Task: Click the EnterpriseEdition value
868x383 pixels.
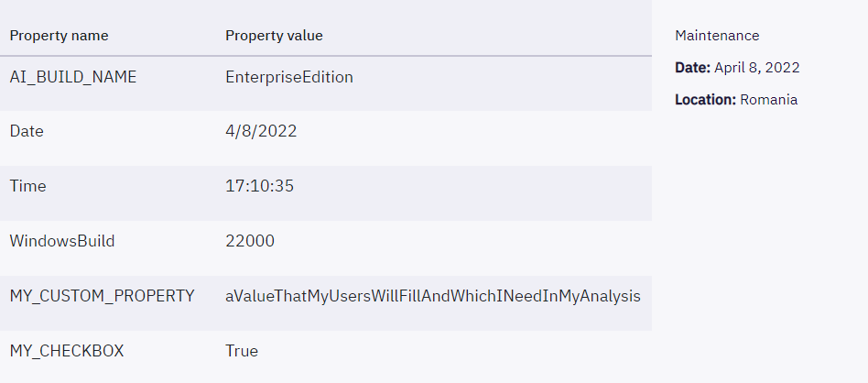Action: 289,77
